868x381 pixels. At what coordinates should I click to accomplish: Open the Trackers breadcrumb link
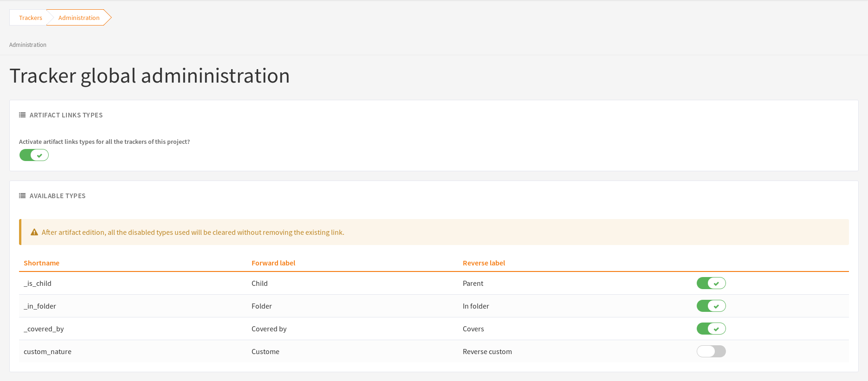click(31, 18)
